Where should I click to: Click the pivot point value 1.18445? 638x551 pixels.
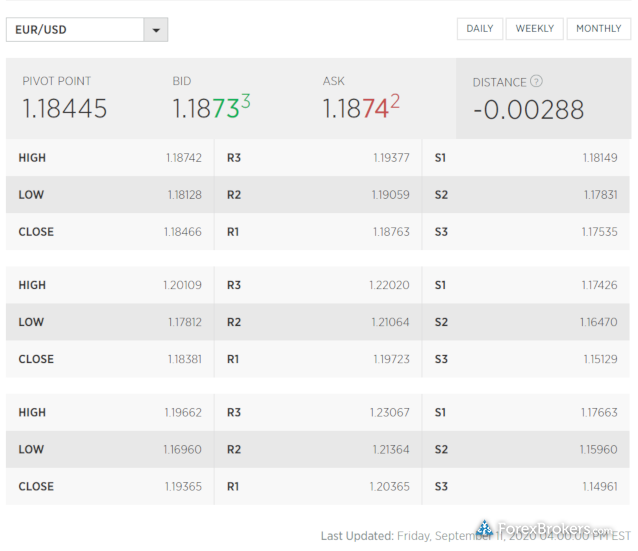click(x=64, y=110)
